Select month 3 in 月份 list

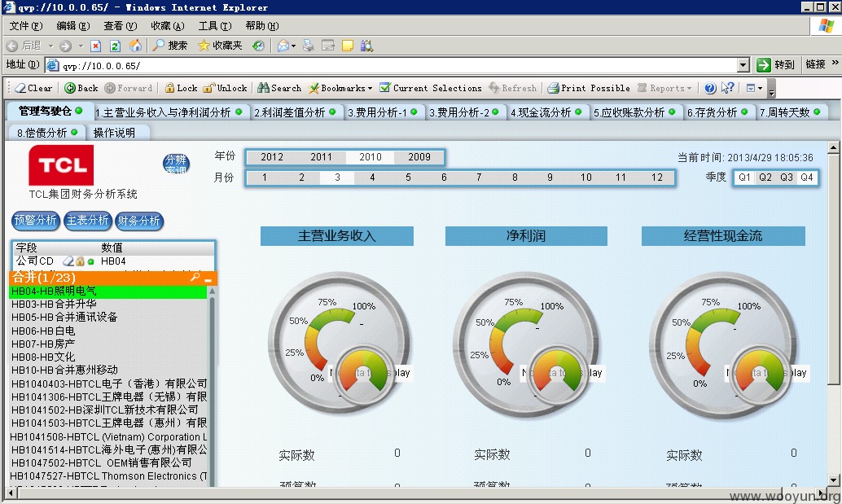click(337, 177)
